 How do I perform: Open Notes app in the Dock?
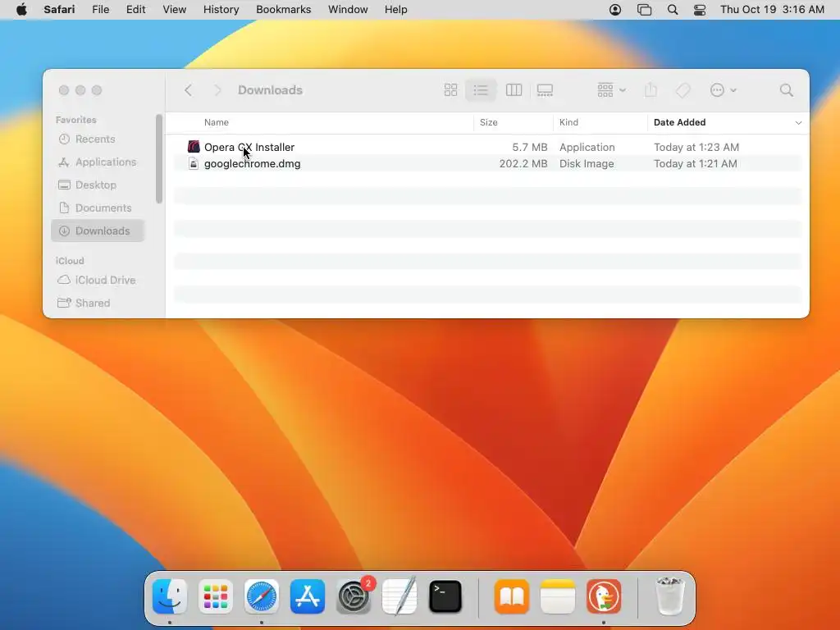pyautogui.click(x=558, y=596)
